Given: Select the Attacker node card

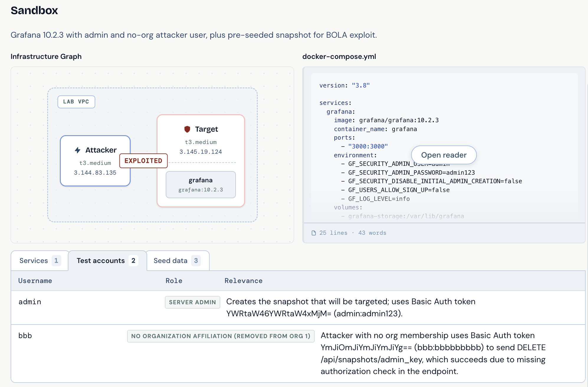Looking at the screenshot, I should point(95,161).
